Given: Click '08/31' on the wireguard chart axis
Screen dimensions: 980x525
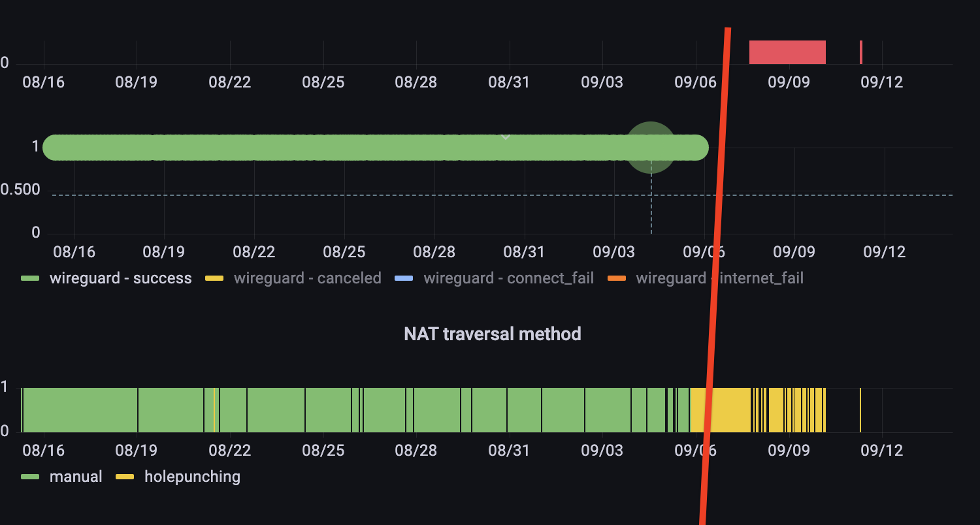Looking at the screenshot, I should (524, 252).
